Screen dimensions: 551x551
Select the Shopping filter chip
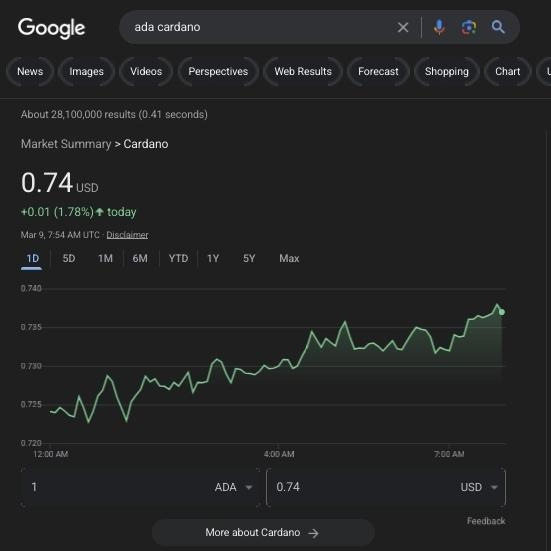pyautogui.click(x=447, y=71)
